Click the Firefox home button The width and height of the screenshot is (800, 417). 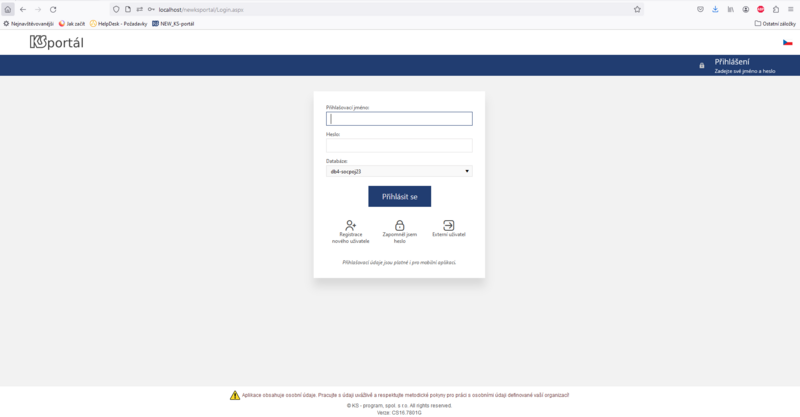point(8,9)
